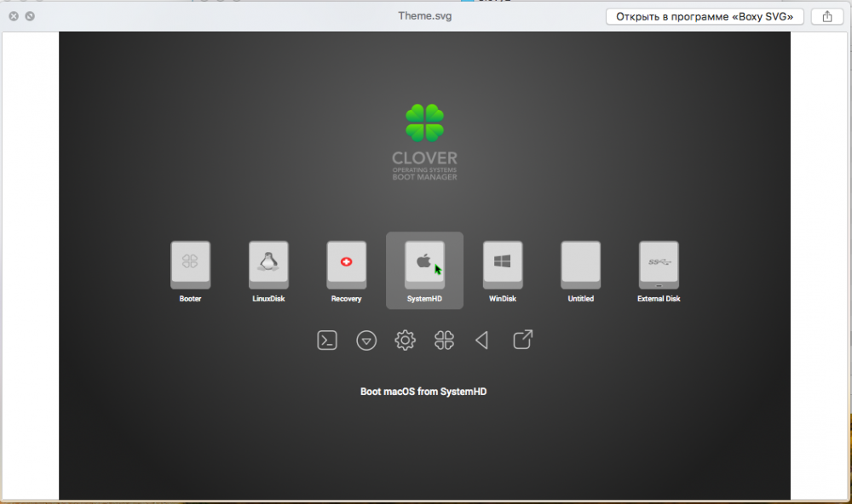Click the "CLOVER" title text

[x=424, y=158]
